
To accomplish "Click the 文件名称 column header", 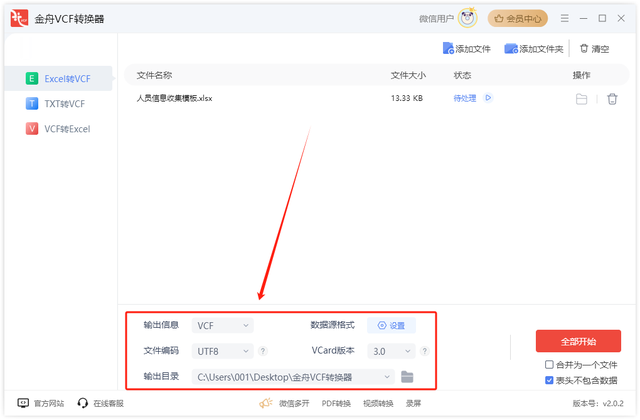I will [x=154, y=75].
